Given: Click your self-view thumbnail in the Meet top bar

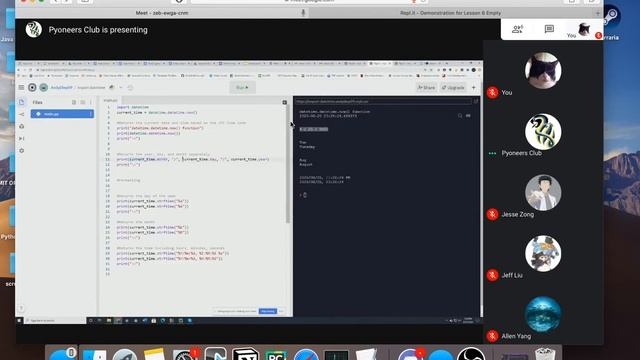Looking at the screenshot, I should pyautogui.click(x=584, y=29).
